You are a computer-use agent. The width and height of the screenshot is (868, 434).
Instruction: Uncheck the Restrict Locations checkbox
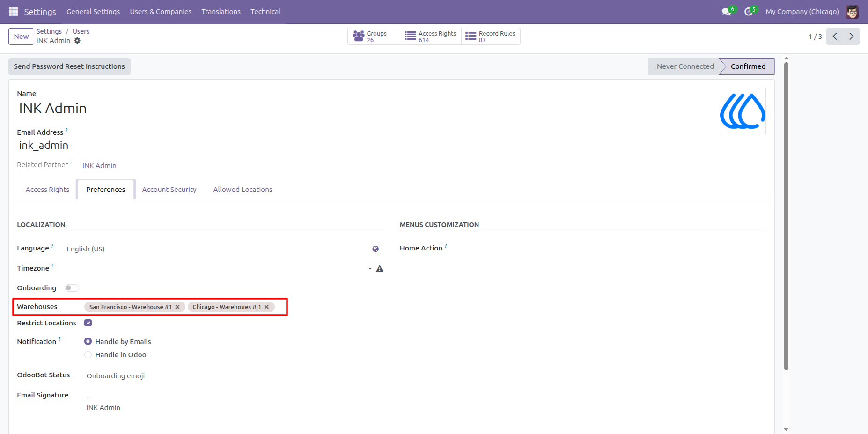[88, 323]
